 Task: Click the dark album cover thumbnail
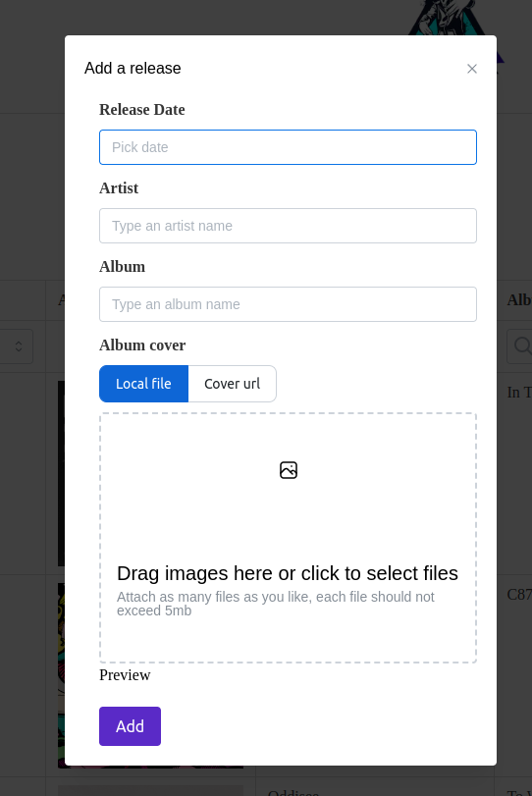[x=61, y=473]
